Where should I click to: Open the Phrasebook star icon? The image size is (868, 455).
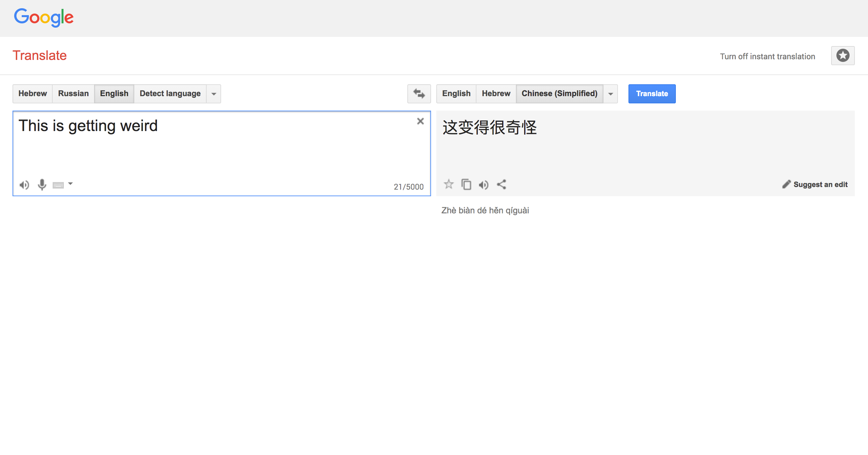842,56
